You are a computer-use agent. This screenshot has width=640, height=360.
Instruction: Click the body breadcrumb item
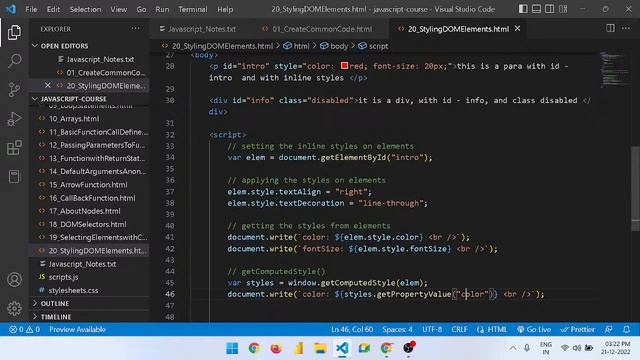coord(333,46)
